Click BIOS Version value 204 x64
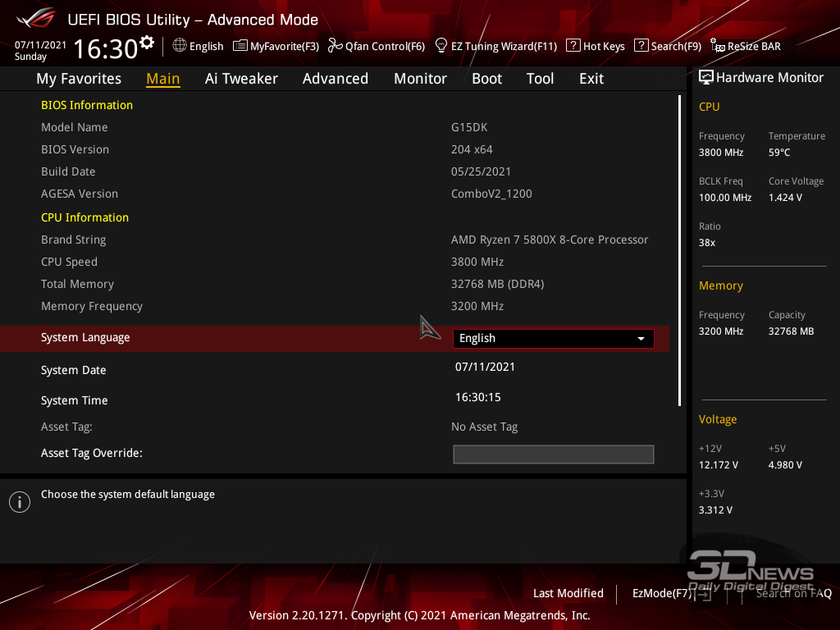840x630 pixels. [472, 149]
